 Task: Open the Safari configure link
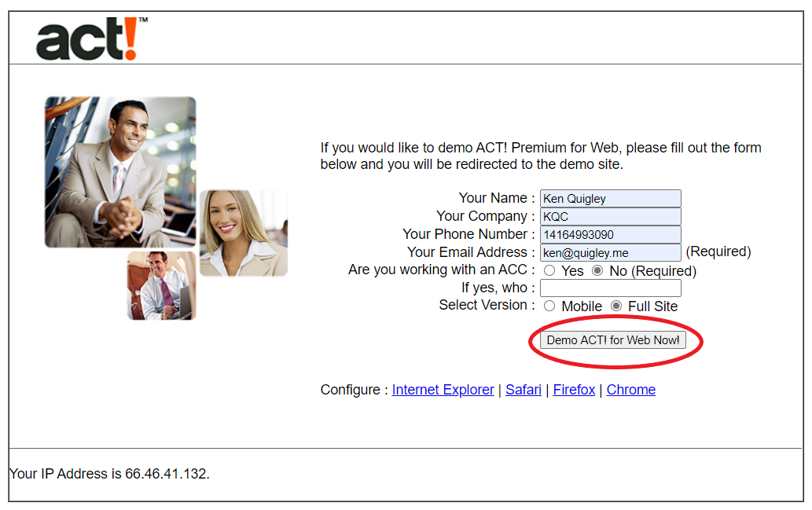click(x=523, y=389)
